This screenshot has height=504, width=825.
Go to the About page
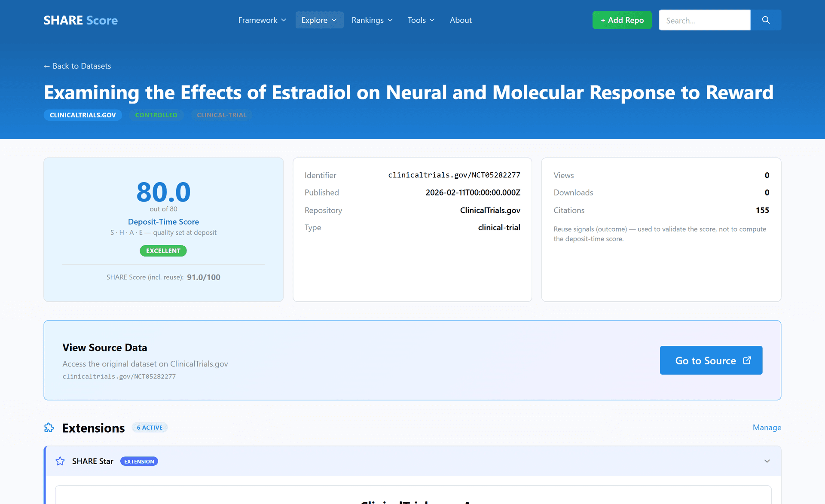click(x=461, y=20)
